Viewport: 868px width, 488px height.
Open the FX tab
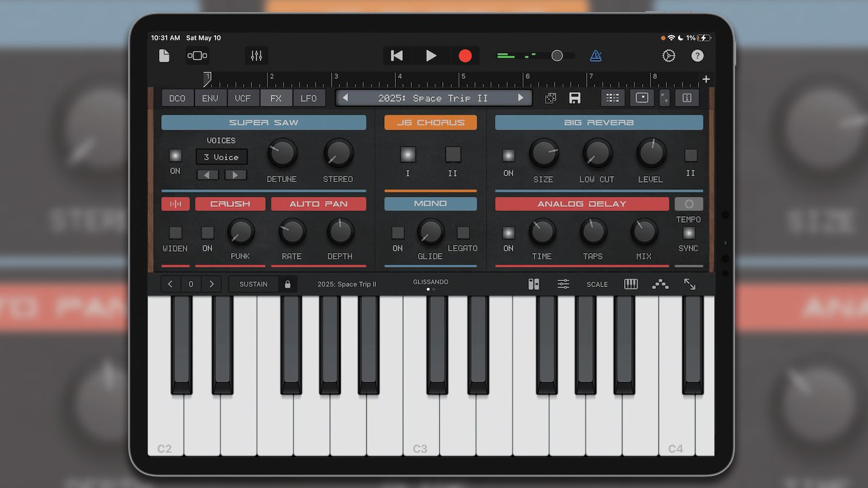point(276,98)
